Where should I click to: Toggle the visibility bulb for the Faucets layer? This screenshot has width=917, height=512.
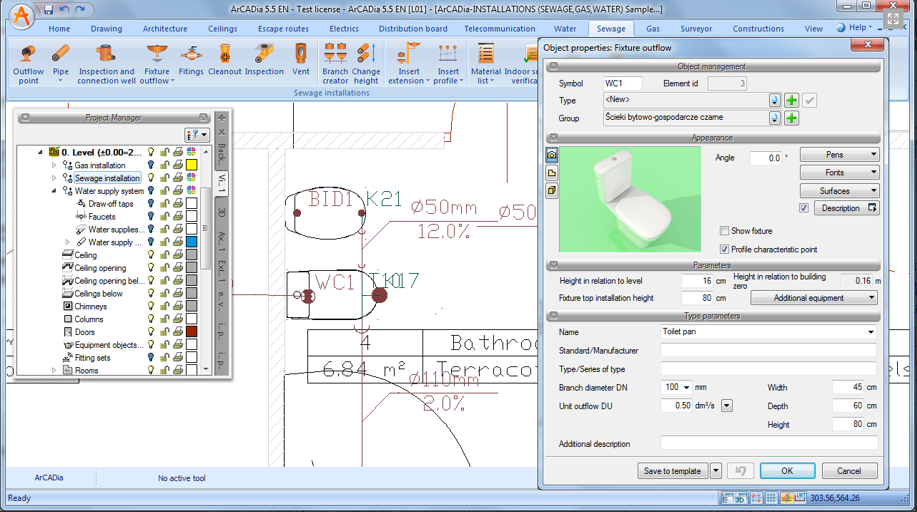[151, 217]
